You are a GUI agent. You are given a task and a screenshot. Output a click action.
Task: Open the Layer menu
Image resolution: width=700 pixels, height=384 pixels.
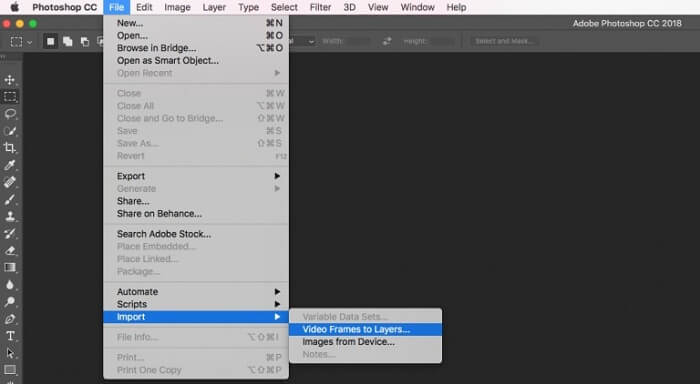(x=214, y=7)
